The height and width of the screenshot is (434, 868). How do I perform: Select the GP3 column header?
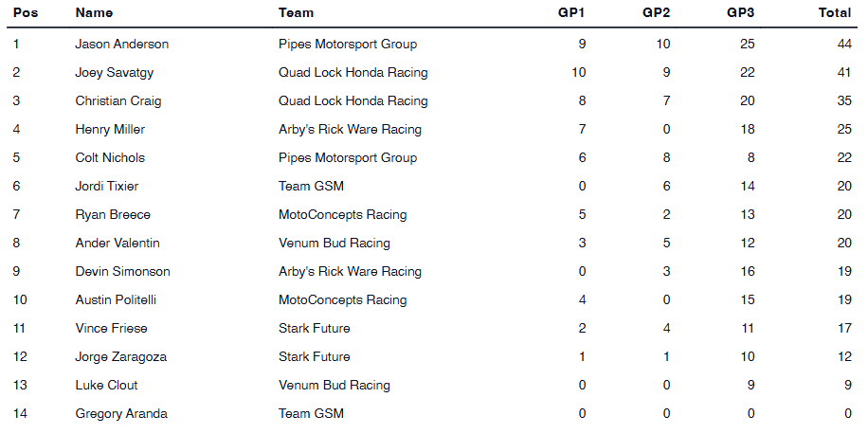(x=740, y=13)
